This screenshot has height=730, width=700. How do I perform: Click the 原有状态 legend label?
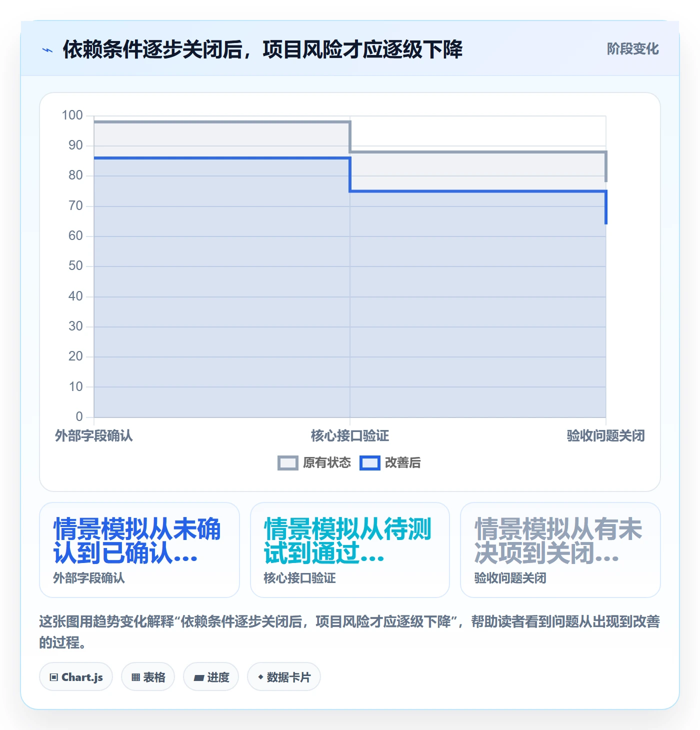click(327, 463)
